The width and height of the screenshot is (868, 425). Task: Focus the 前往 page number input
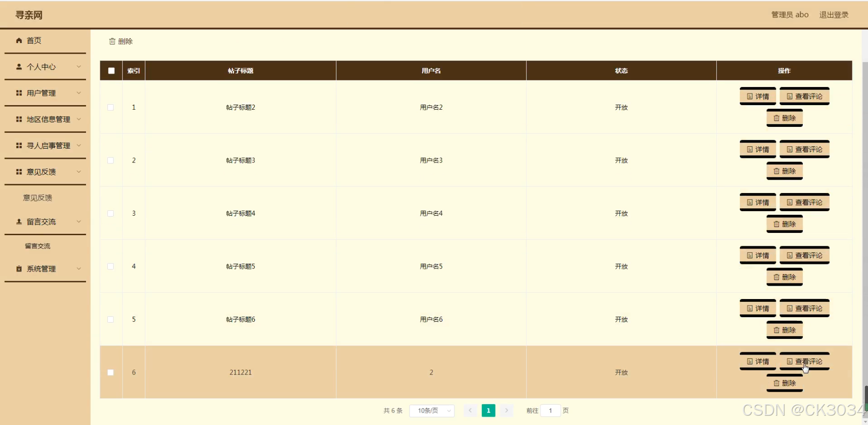(550, 411)
